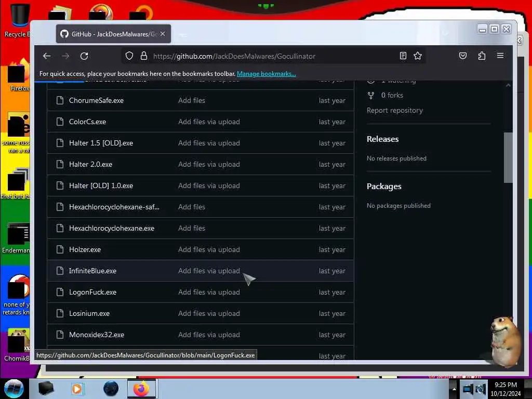Click Report repository
The image size is (532, 399).
tap(395, 110)
